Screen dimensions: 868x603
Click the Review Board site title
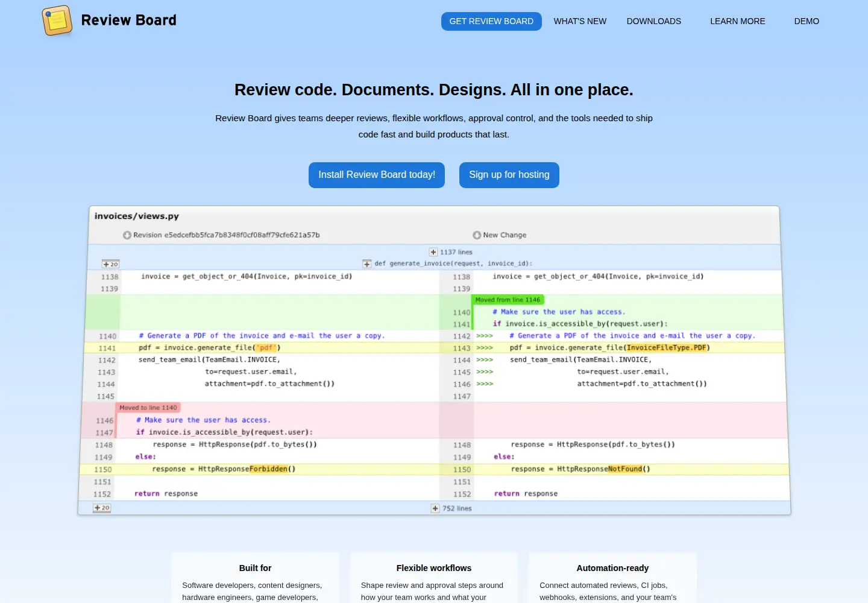coord(129,21)
